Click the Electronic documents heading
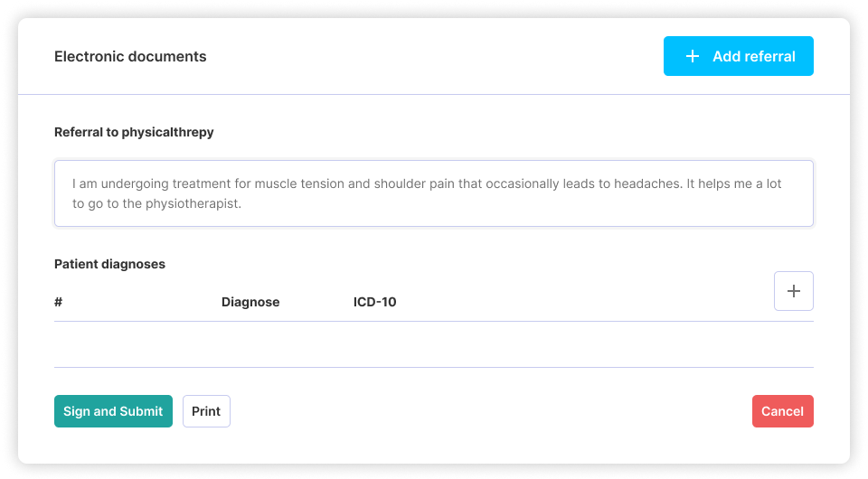868x479 pixels. point(130,56)
